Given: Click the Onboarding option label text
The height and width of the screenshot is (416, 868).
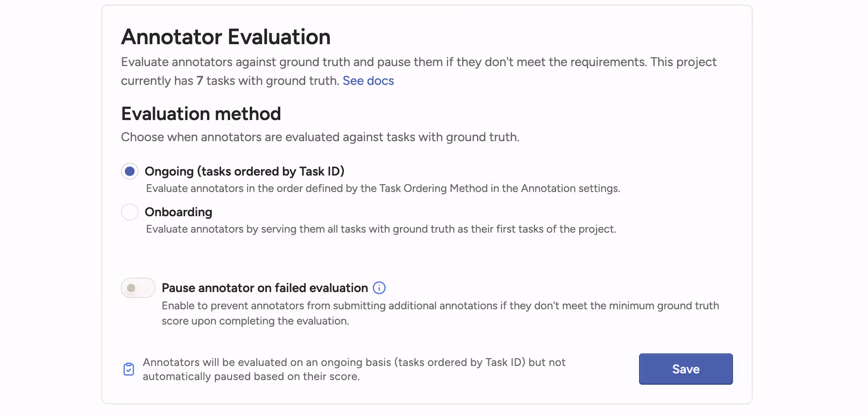Looking at the screenshot, I should 178,212.
